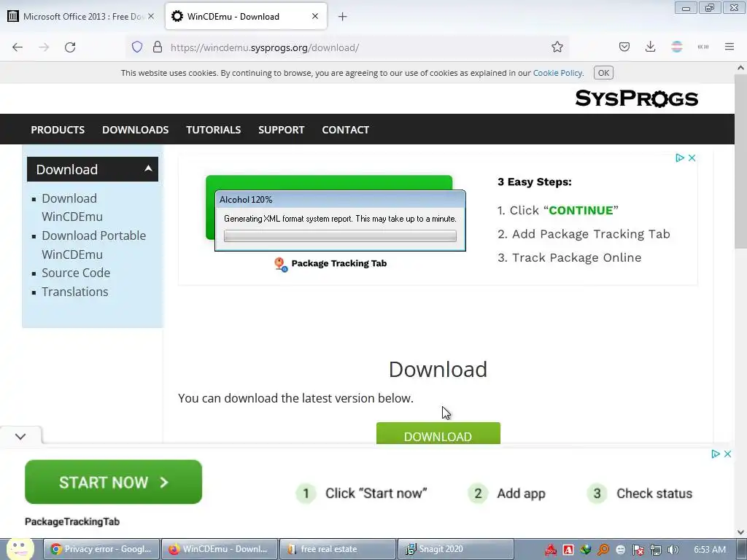Screen dimensions: 747x560
Task: Collapse the bottom ad with chevron
Action: [20, 436]
